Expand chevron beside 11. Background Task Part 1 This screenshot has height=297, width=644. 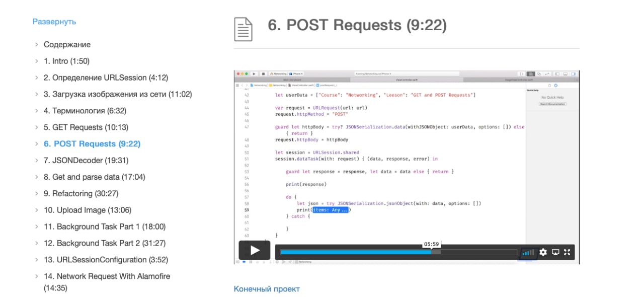[x=37, y=227]
